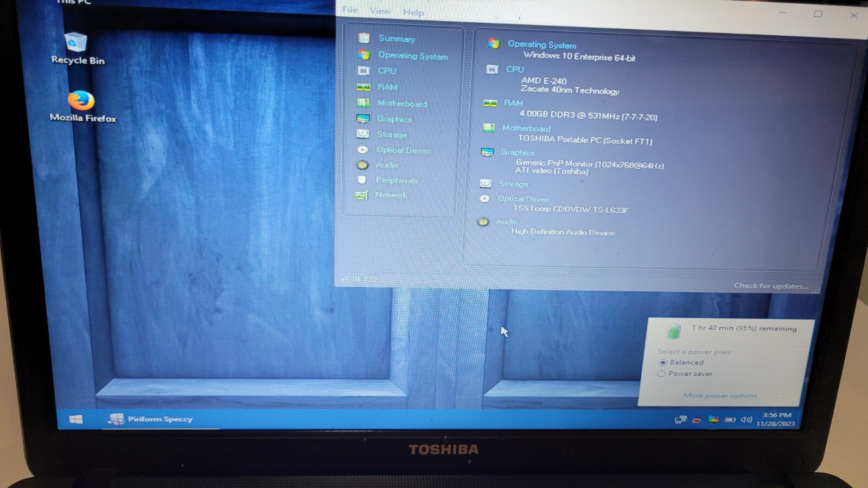
Task: Click the battery tray icon
Action: tap(730, 420)
